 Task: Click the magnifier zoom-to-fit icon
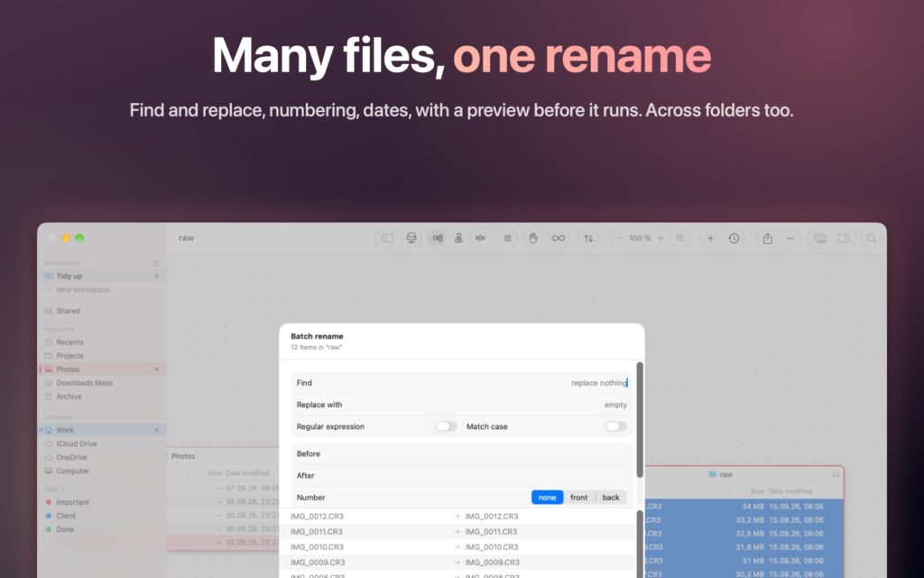point(680,238)
